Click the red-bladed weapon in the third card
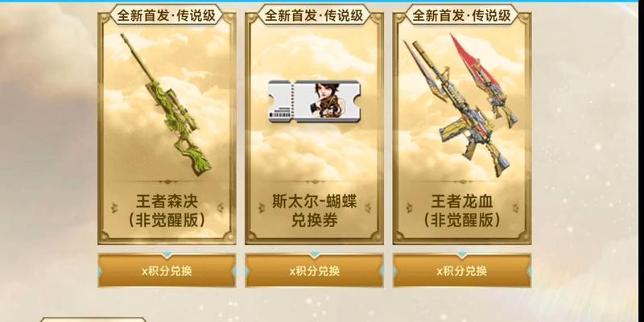Screen dimensions: 644x322 484,81
